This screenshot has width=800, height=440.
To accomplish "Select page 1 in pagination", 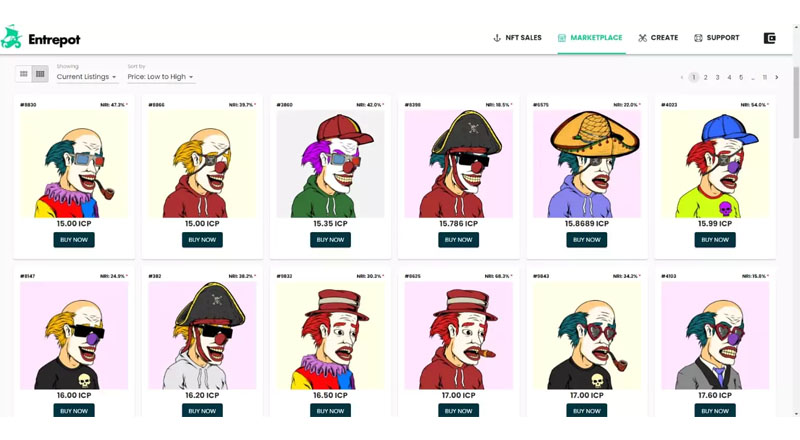I will pos(693,77).
